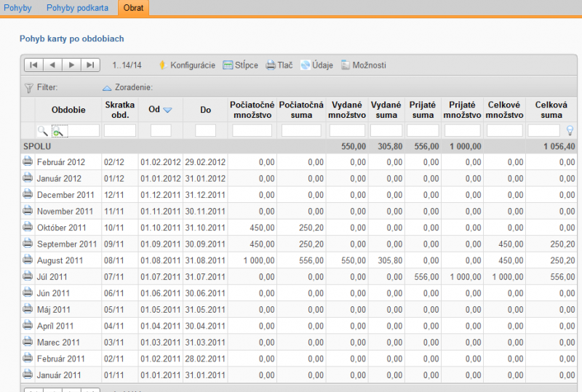
Task: Click the Tlač print button
Action: [x=279, y=65]
